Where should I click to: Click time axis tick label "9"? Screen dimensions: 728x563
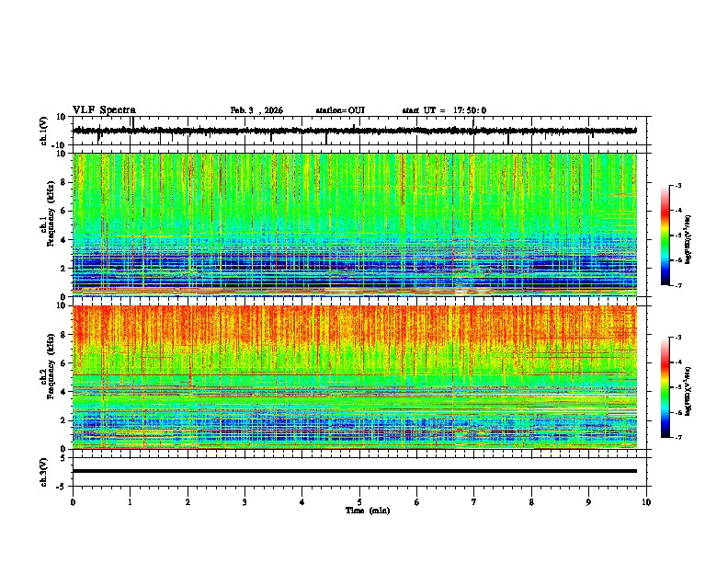click(588, 502)
